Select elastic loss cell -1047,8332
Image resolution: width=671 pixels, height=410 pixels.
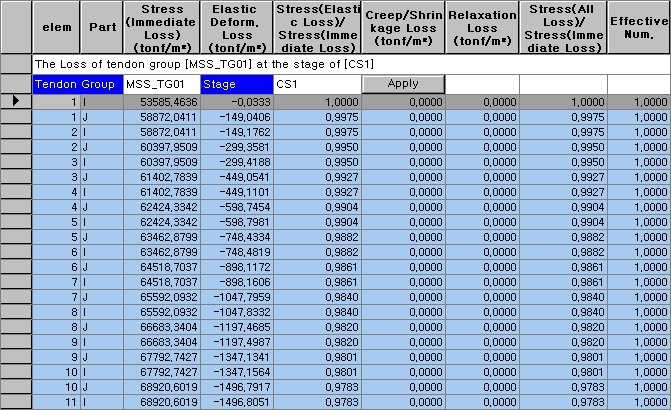237,312
